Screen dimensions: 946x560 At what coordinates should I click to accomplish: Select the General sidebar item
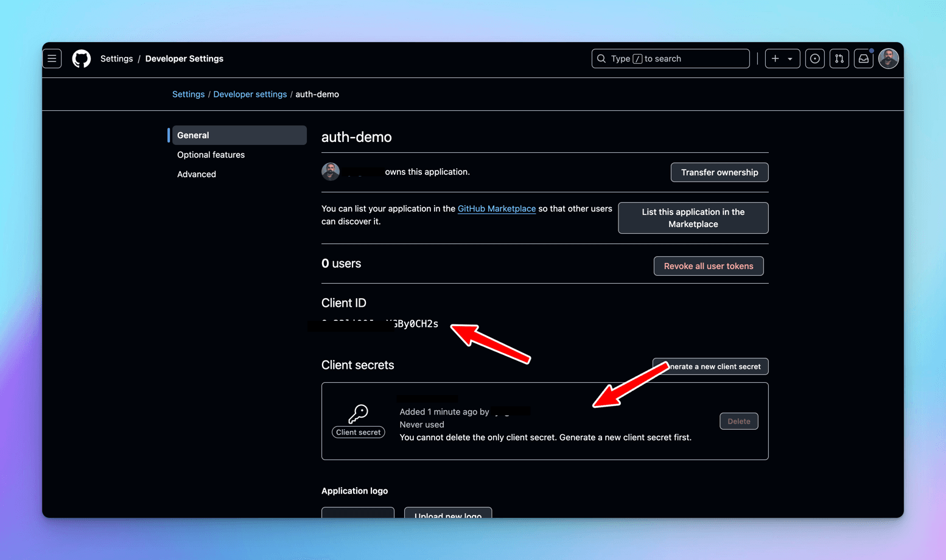(239, 135)
